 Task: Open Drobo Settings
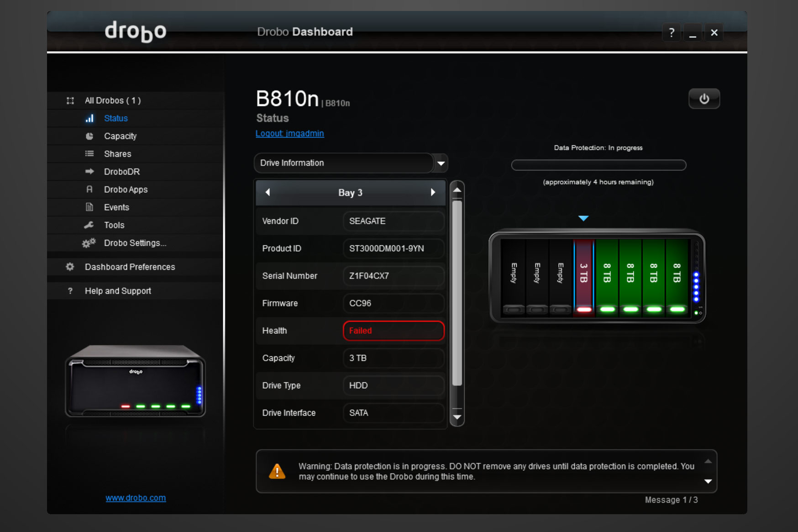[x=136, y=243]
